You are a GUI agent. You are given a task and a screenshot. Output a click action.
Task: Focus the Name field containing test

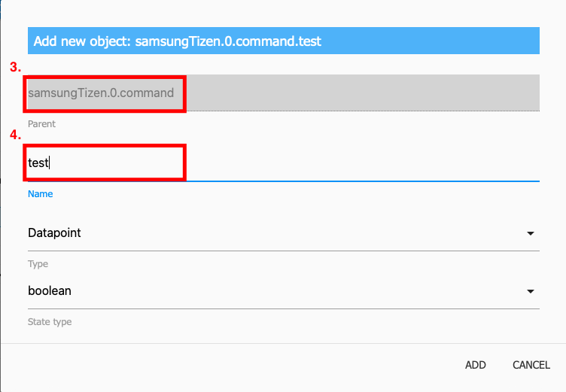click(283, 163)
